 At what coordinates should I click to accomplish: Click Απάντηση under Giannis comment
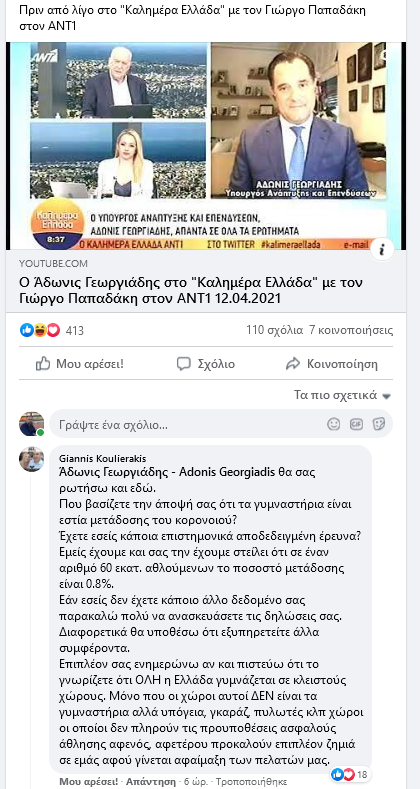[151, 781]
